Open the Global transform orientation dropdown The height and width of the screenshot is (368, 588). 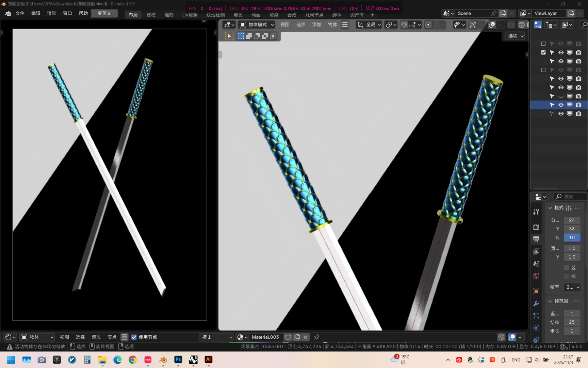pyautogui.click(x=369, y=25)
